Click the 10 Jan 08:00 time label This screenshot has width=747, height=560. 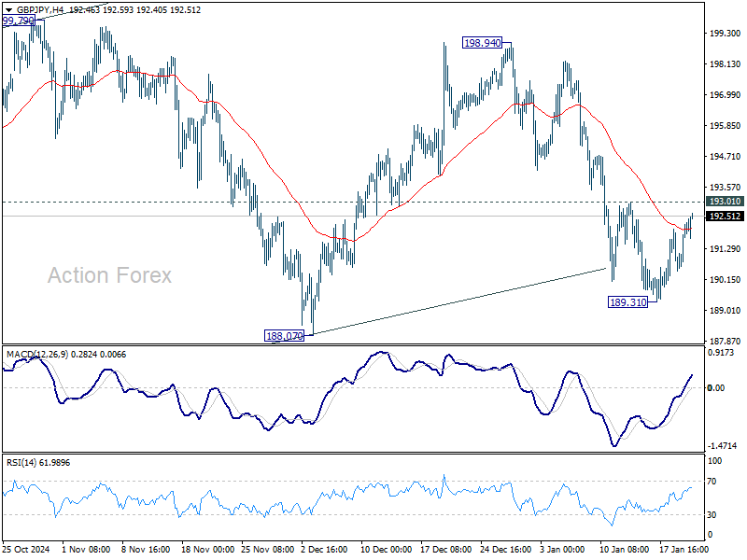point(624,549)
